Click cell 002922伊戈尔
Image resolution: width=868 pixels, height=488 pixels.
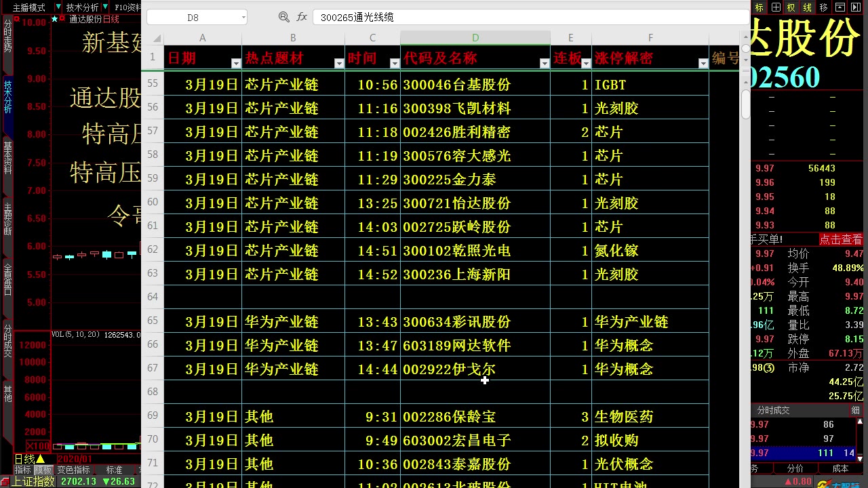click(x=475, y=369)
